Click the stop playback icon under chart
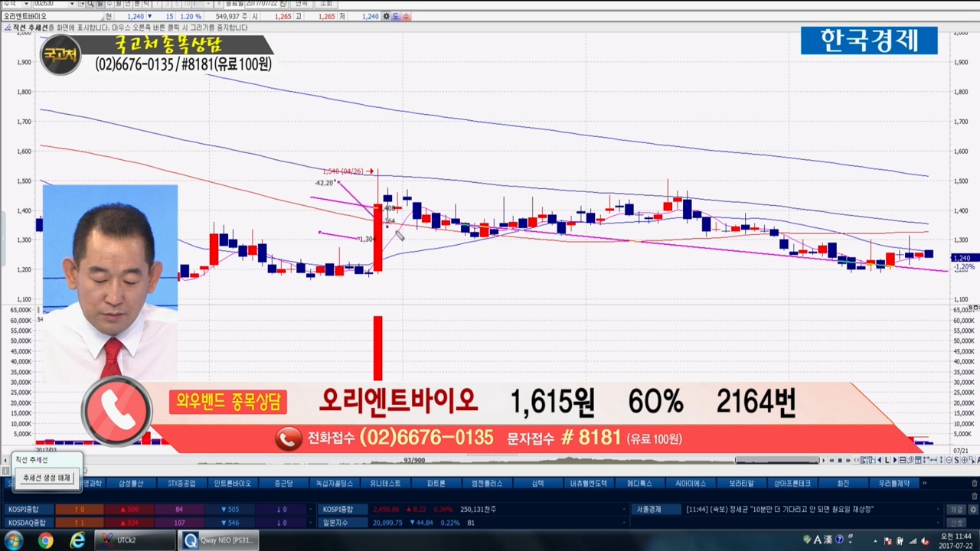The height and width of the screenshot is (551, 980). [840, 460]
